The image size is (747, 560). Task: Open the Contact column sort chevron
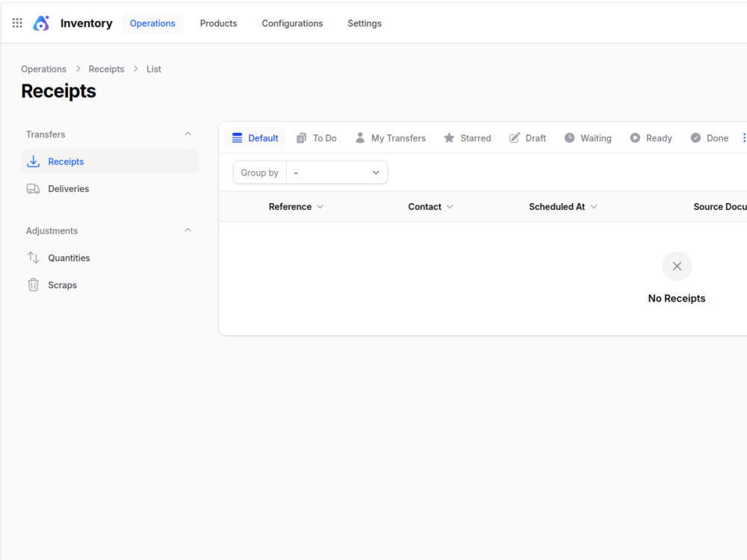(450, 207)
